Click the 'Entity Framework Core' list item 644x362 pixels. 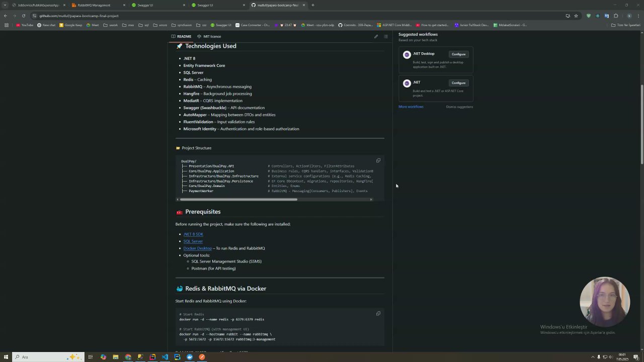[204, 65]
